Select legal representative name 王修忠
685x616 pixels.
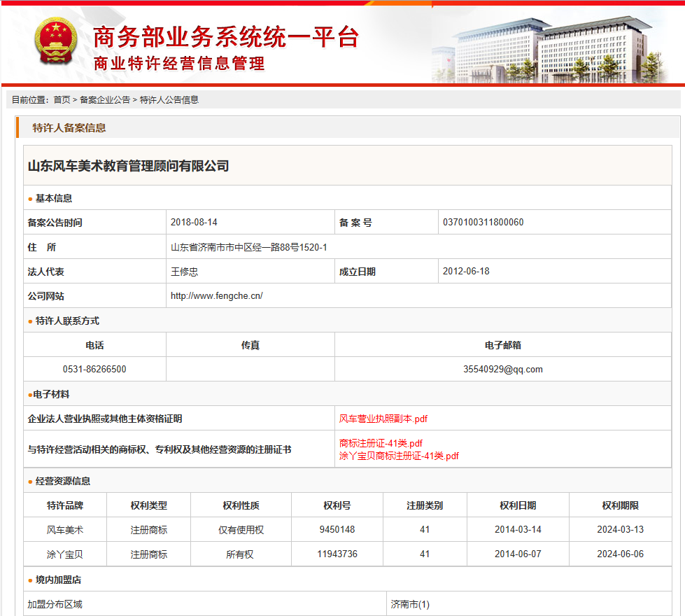[184, 272]
